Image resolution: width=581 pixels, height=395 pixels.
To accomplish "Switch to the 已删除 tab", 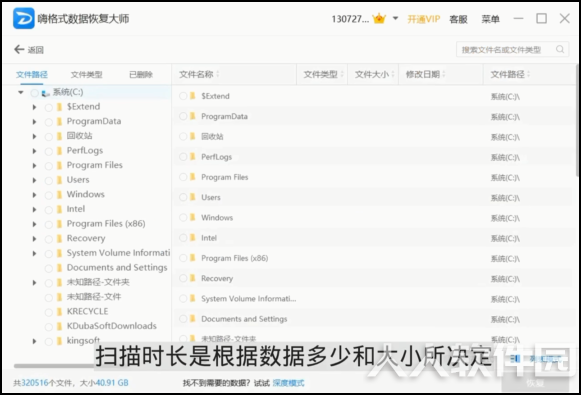I will [141, 74].
